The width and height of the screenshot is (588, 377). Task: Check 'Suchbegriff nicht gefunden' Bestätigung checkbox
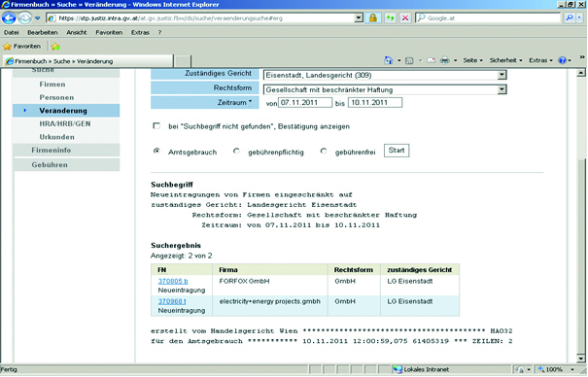pos(156,126)
